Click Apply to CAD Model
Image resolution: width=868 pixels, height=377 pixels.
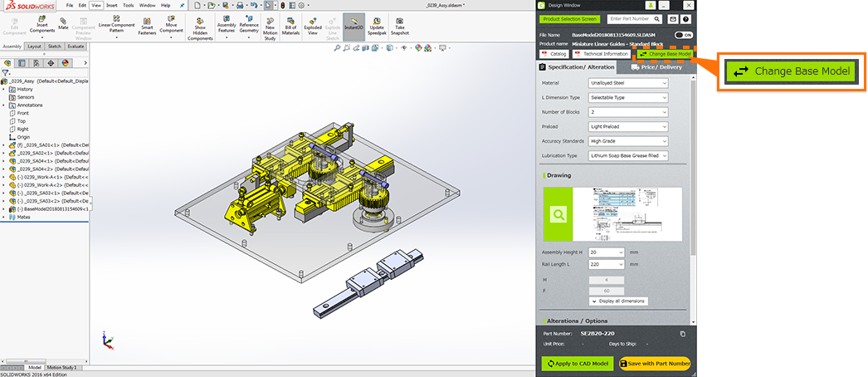coord(578,364)
